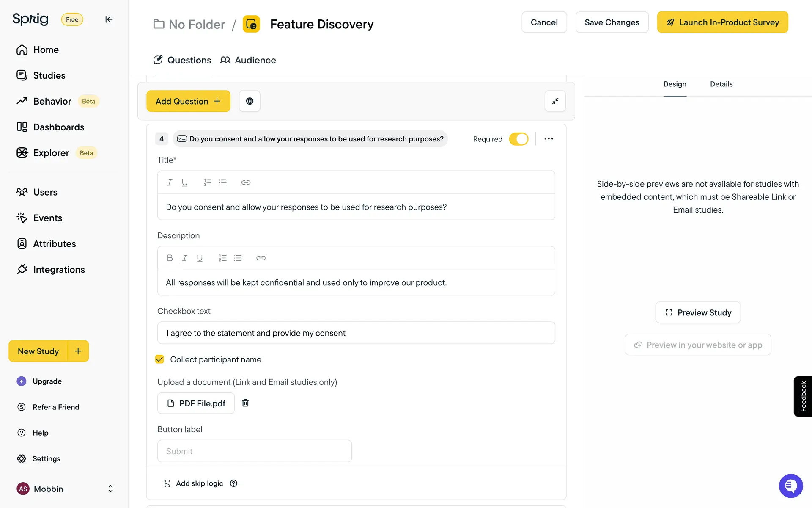Open New Study plus dropdown

pyautogui.click(x=78, y=351)
